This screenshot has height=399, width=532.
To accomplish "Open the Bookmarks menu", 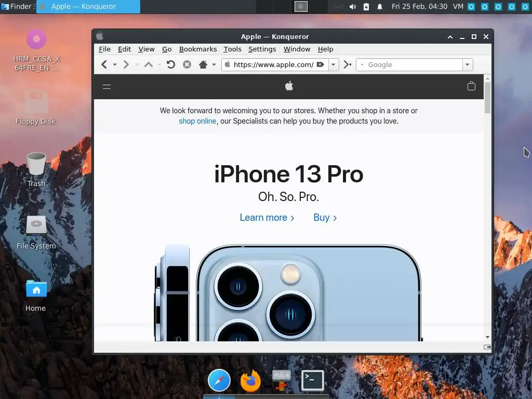I will 198,49.
